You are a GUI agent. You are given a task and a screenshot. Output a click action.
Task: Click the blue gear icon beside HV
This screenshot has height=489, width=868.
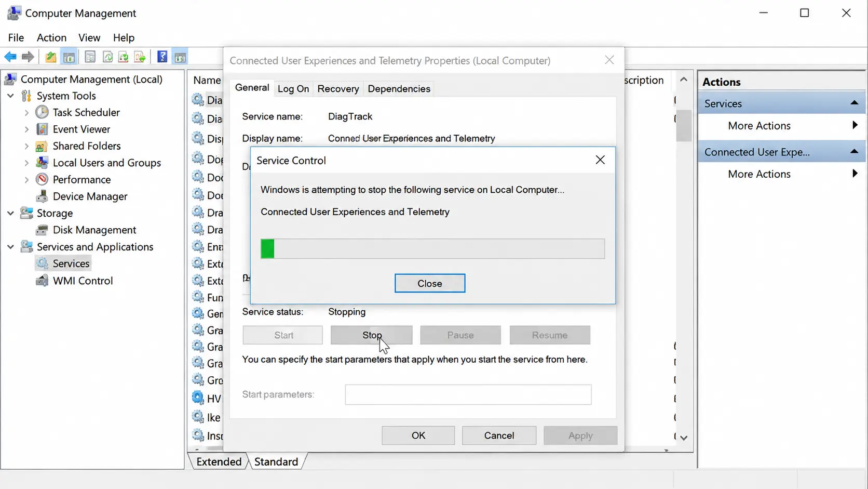(x=198, y=398)
